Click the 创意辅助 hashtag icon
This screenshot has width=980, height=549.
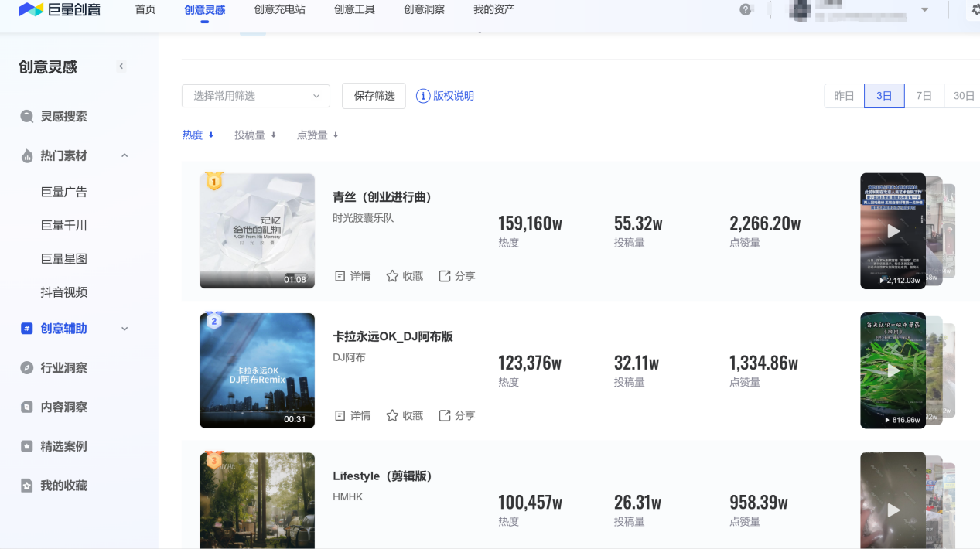27,329
